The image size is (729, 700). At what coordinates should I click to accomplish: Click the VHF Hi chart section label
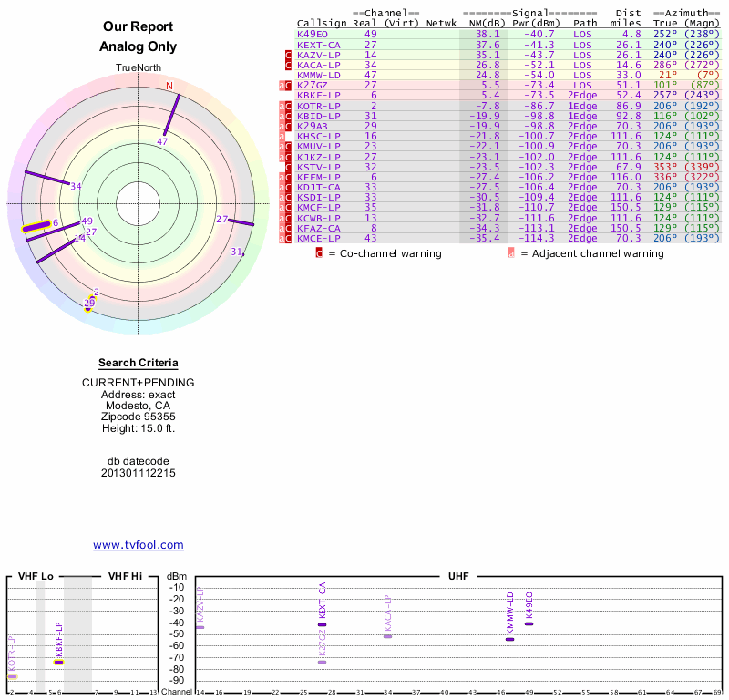(x=125, y=576)
